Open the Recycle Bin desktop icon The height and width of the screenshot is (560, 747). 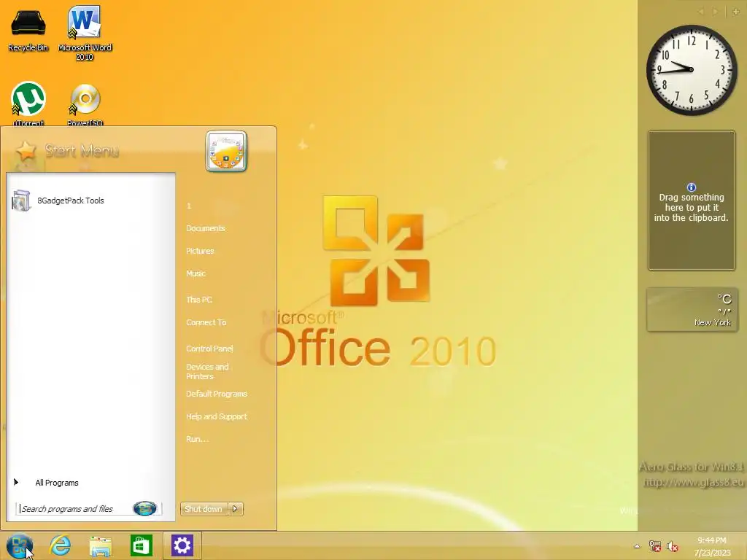point(28,28)
